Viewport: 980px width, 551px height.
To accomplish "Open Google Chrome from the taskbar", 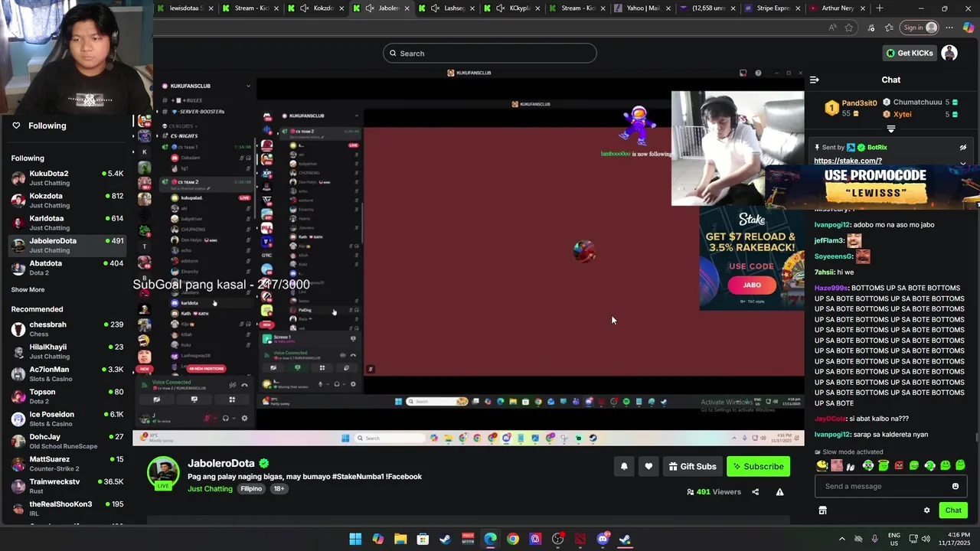I will pos(513,539).
